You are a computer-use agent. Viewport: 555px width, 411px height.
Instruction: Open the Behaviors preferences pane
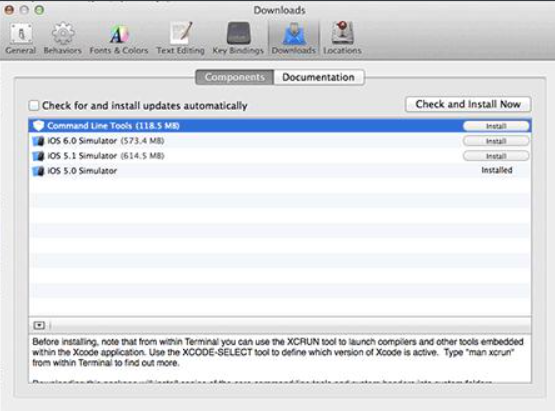tap(62, 38)
